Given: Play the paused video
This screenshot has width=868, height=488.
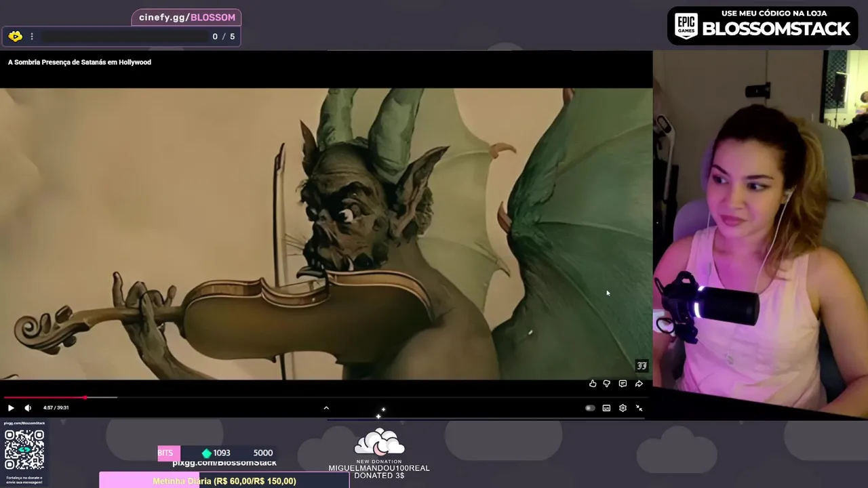Looking at the screenshot, I should click(11, 408).
